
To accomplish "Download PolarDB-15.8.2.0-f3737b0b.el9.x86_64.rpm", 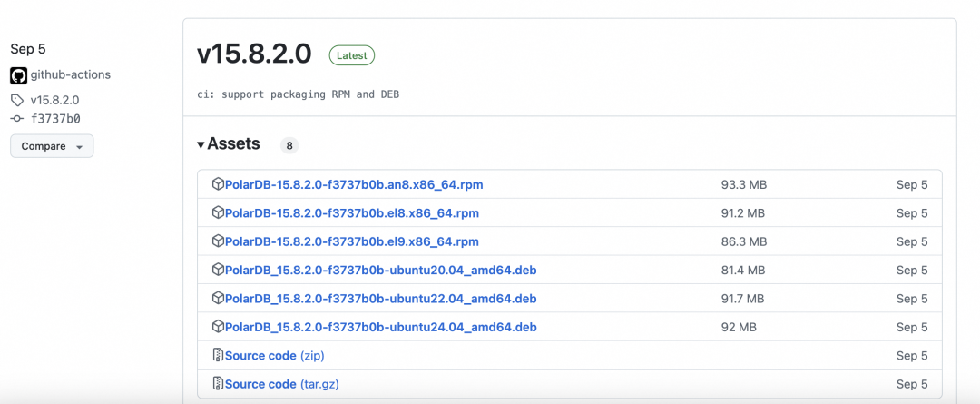I will (x=352, y=241).
